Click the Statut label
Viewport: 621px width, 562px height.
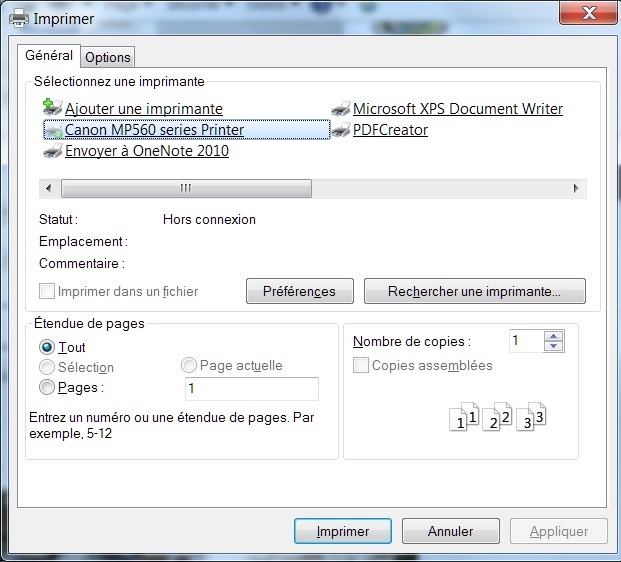[x=58, y=219]
